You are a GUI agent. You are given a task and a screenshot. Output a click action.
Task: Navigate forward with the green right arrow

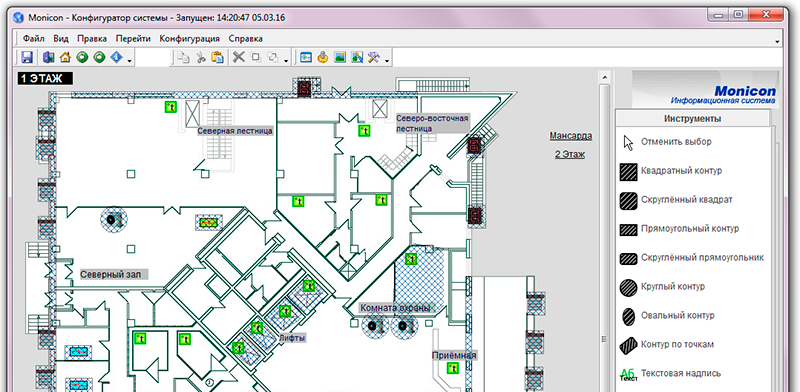[99, 57]
